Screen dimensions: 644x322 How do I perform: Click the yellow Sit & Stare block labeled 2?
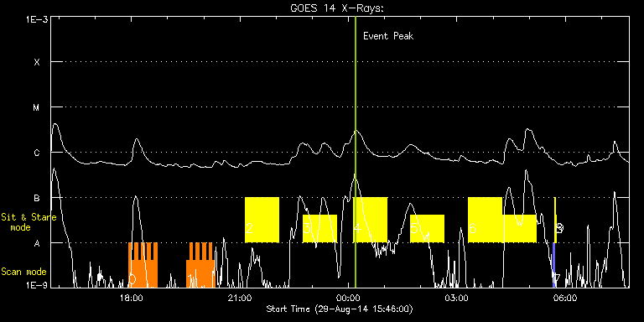tap(262, 220)
